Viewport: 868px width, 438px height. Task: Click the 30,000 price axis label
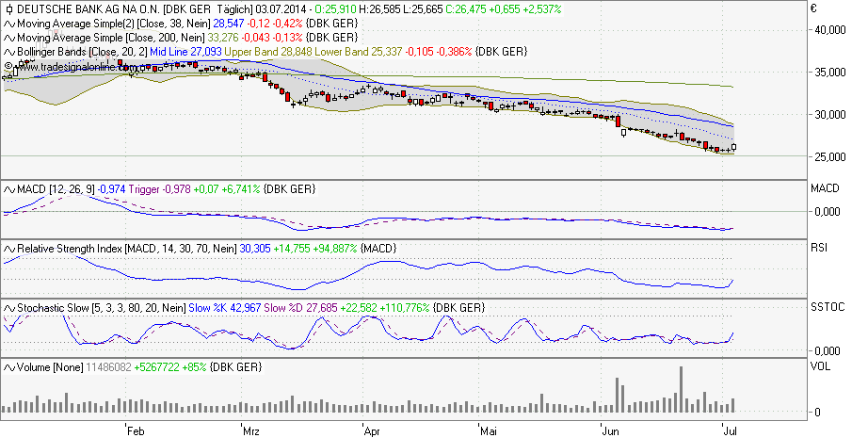[829, 115]
